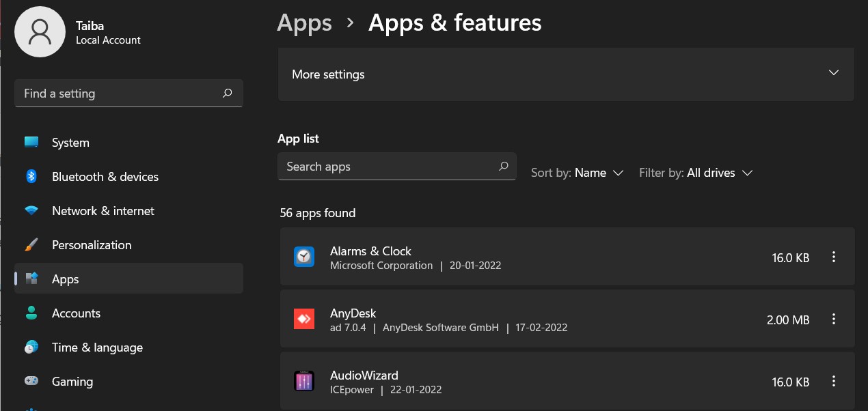Image resolution: width=868 pixels, height=411 pixels.
Task: Select the System settings icon
Action: (x=32, y=142)
